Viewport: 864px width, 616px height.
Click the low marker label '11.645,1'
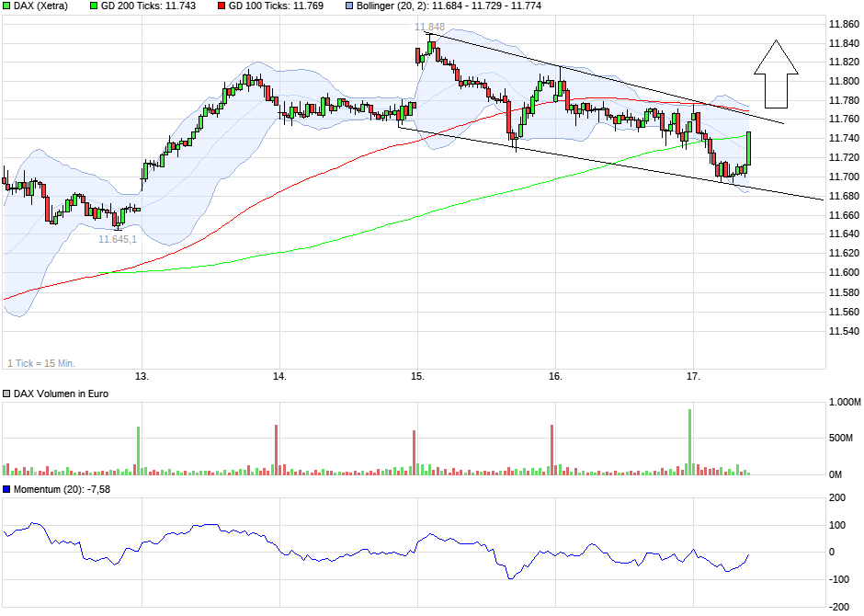(118, 239)
